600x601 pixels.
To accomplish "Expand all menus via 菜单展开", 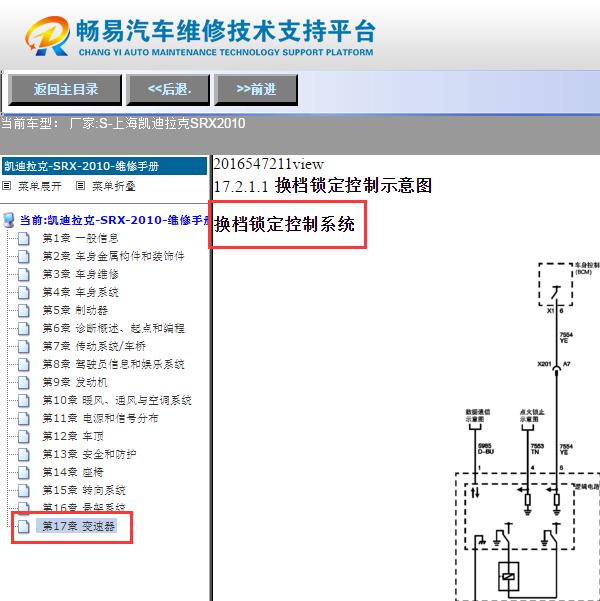I will (39, 186).
